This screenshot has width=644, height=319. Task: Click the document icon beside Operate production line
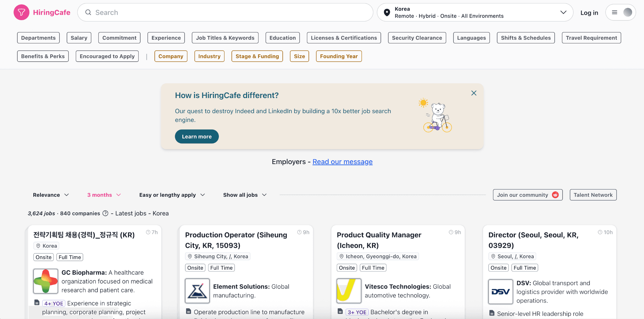tap(188, 311)
